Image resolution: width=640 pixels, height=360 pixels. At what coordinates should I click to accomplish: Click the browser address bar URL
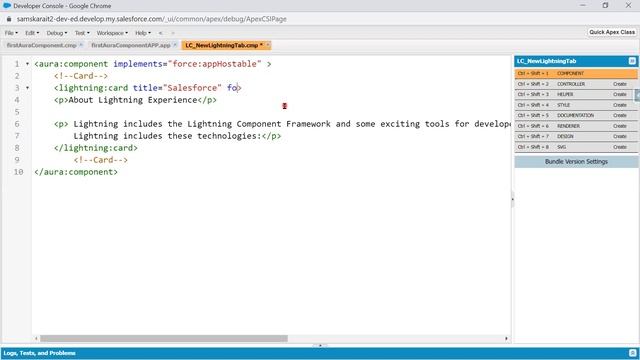point(151,19)
